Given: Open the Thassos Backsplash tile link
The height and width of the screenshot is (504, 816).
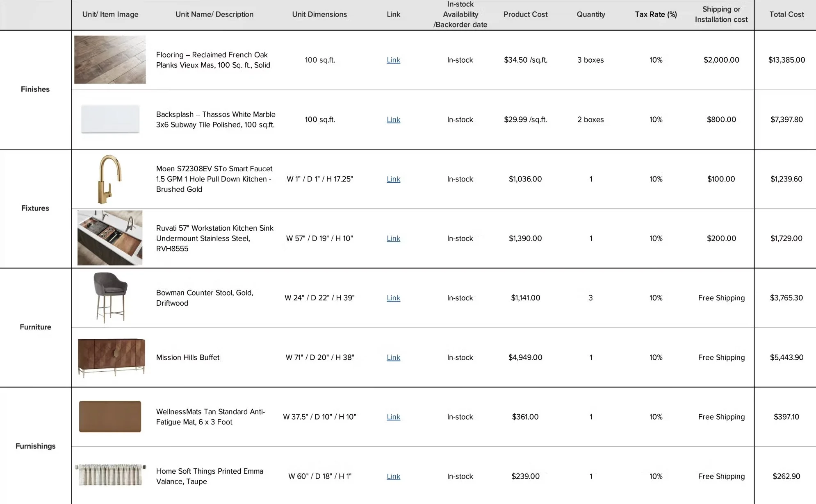Looking at the screenshot, I should [393, 120].
